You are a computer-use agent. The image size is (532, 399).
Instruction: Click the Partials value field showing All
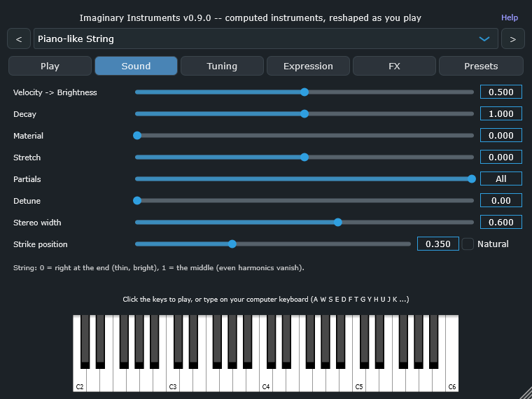[x=500, y=178]
